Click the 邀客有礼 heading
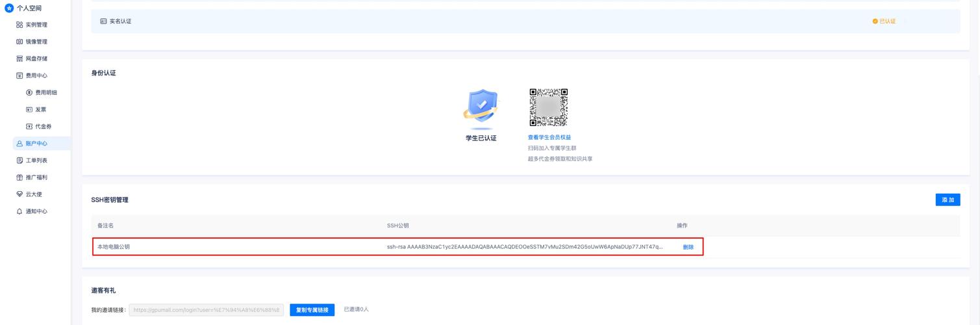Screen dimensions: 980x325 pyautogui.click(x=103, y=291)
